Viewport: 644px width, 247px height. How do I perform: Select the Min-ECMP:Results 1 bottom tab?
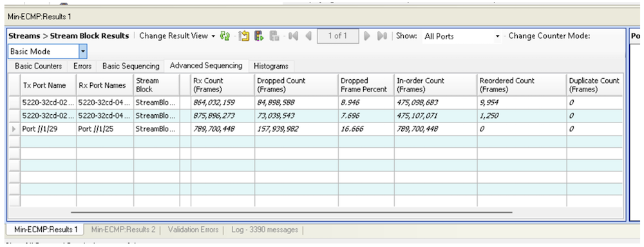(46, 230)
